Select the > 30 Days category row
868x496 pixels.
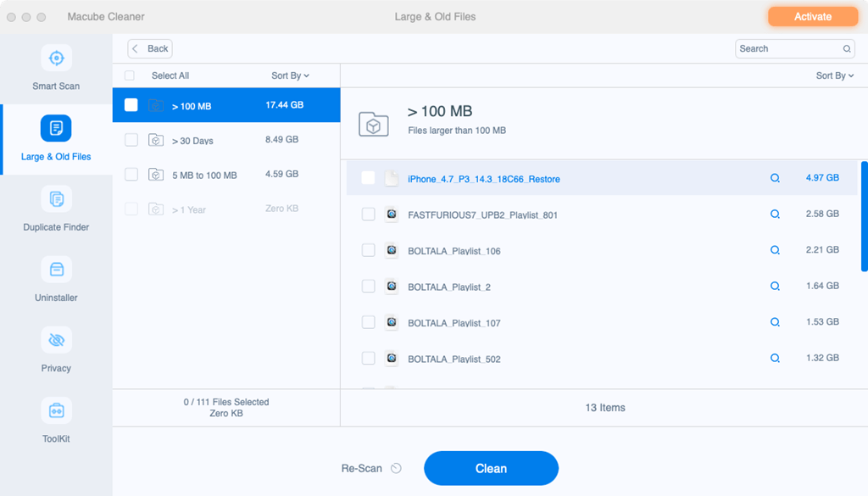[x=226, y=140]
